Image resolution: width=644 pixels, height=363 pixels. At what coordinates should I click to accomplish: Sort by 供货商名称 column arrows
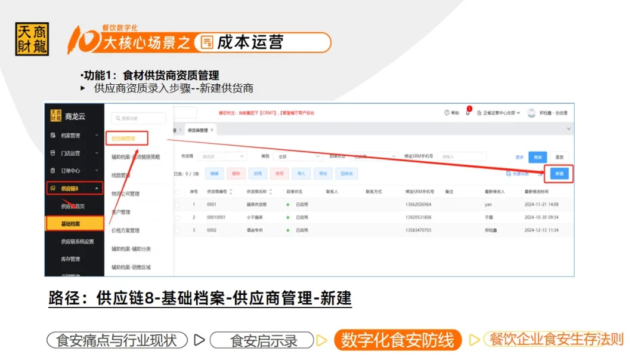pos(270,192)
